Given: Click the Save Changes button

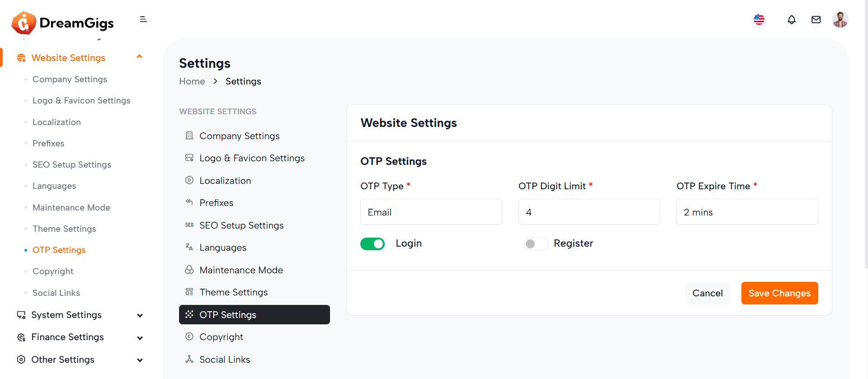Looking at the screenshot, I should point(779,293).
